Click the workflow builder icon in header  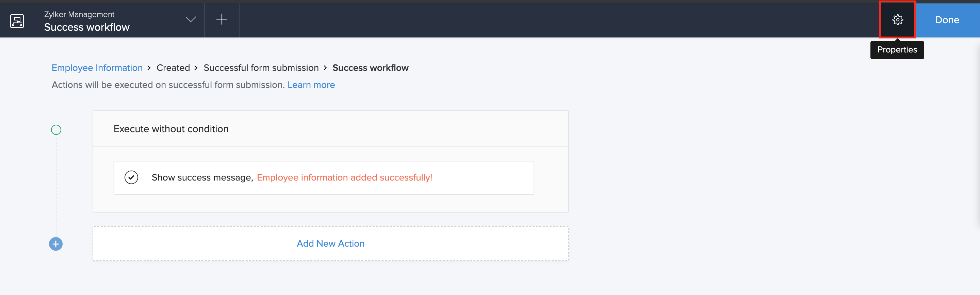point(17,20)
